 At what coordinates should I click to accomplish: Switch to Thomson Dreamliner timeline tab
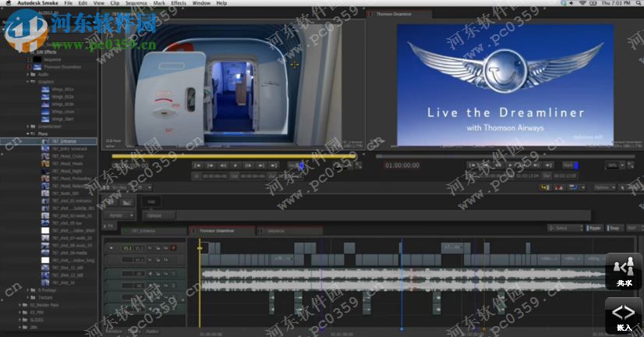221,231
